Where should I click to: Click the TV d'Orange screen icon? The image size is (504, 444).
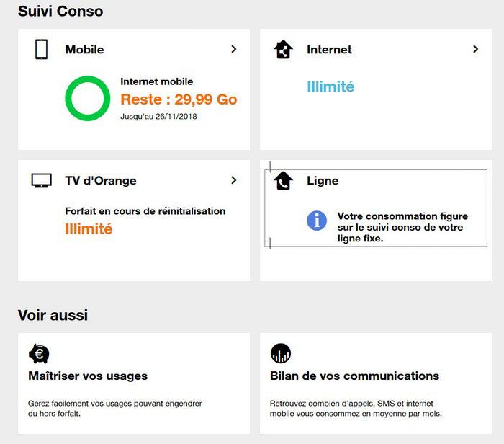(42, 180)
